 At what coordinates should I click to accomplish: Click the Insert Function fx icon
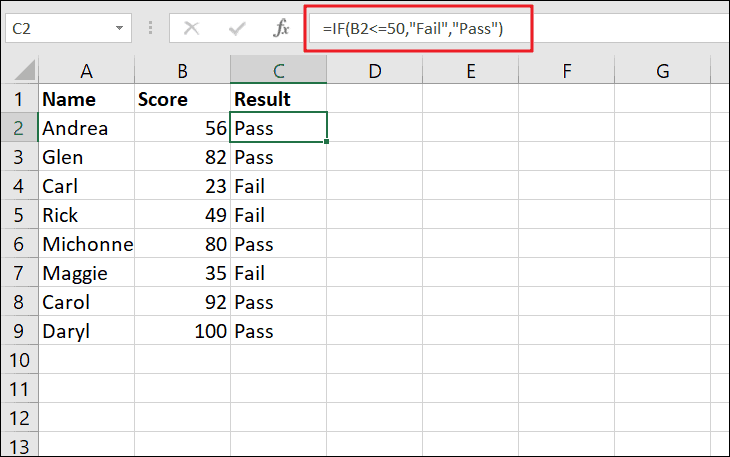[x=282, y=29]
